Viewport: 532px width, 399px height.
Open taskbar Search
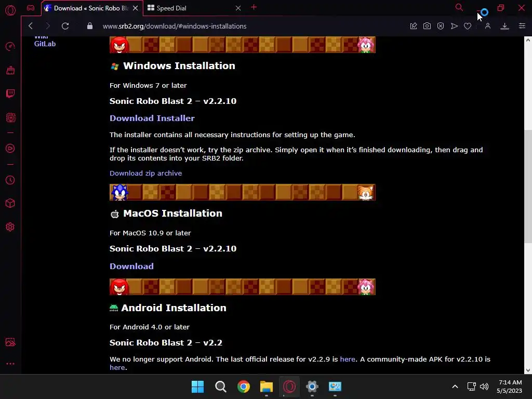pos(220,387)
